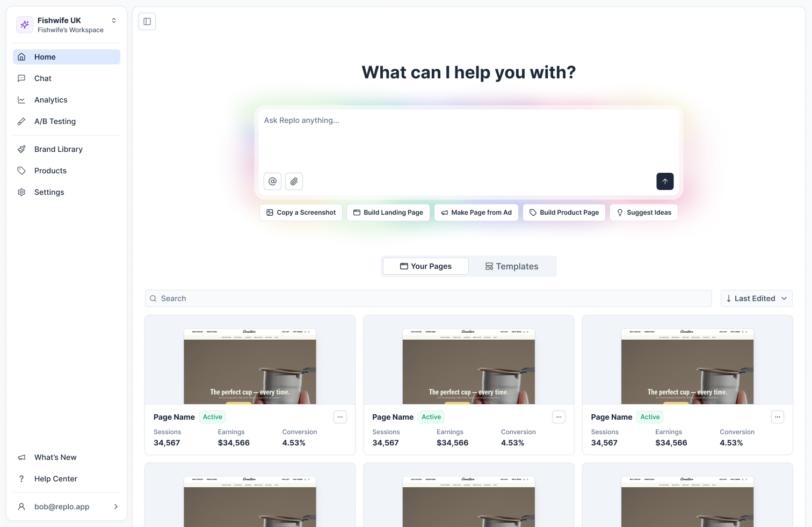Switch to the Templates tab
812x527 pixels.
(512, 266)
